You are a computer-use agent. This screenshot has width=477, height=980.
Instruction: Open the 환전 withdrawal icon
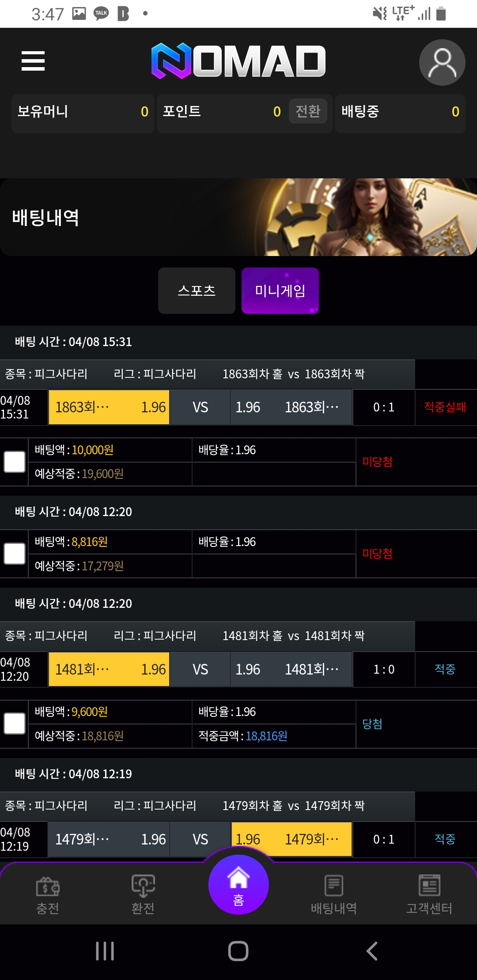tap(143, 894)
